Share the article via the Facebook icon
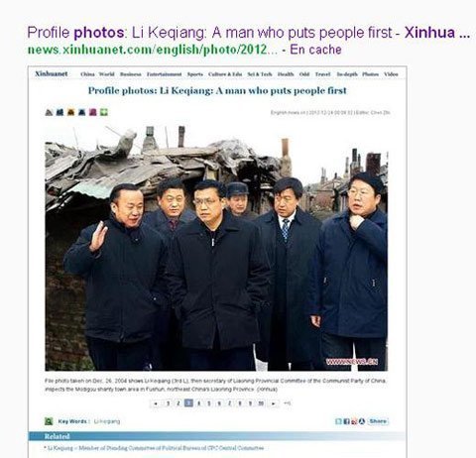 346,421
